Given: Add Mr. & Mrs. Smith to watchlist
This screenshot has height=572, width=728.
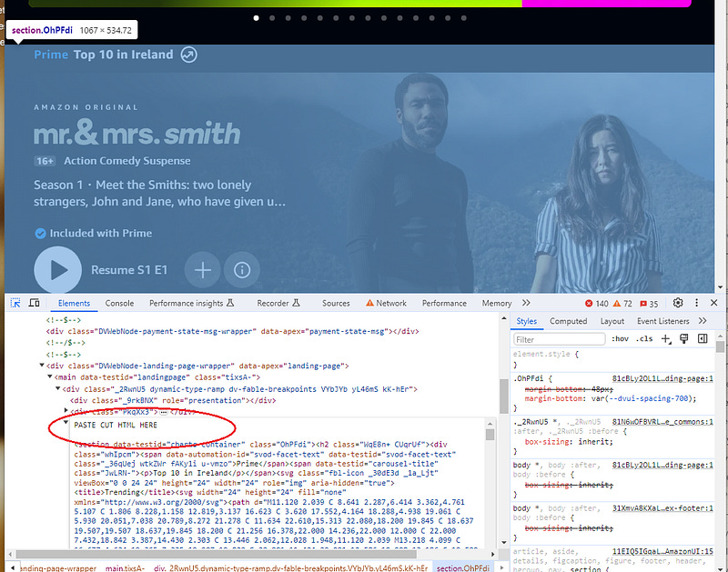Looking at the screenshot, I should [203, 270].
